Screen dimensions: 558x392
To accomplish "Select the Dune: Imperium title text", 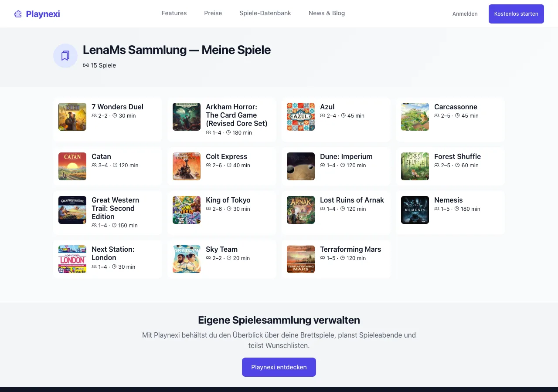I will click(x=346, y=156).
